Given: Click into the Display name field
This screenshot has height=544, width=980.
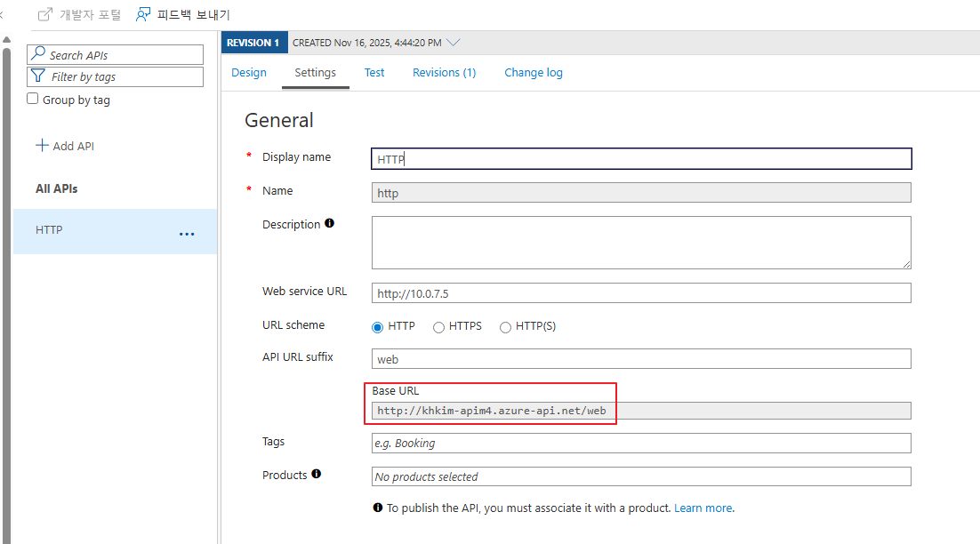Looking at the screenshot, I should tap(641, 158).
